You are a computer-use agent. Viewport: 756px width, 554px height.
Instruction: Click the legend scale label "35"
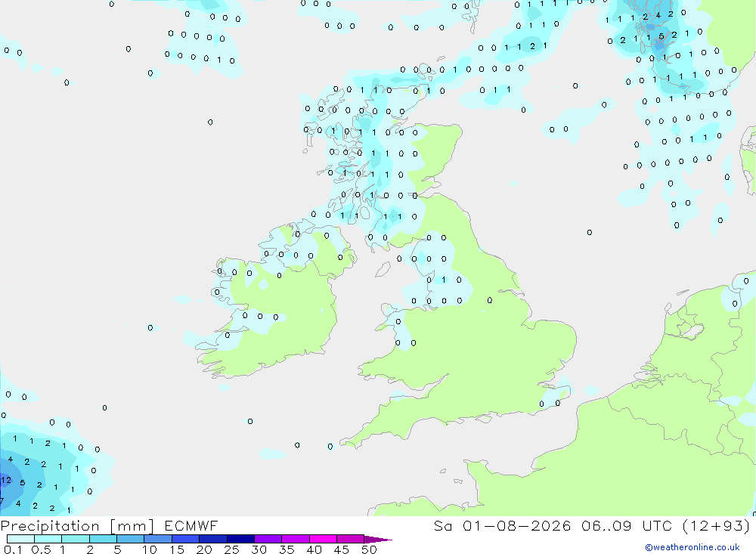point(287,549)
